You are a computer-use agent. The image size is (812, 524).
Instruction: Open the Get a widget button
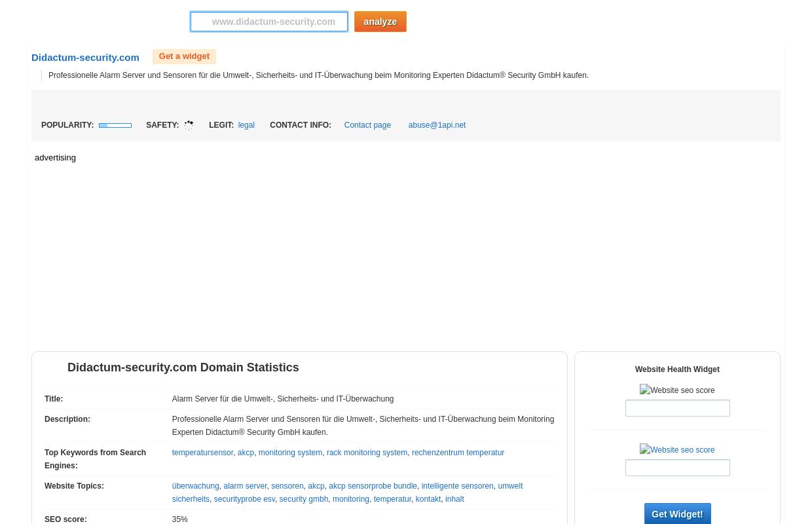[x=184, y=56]
